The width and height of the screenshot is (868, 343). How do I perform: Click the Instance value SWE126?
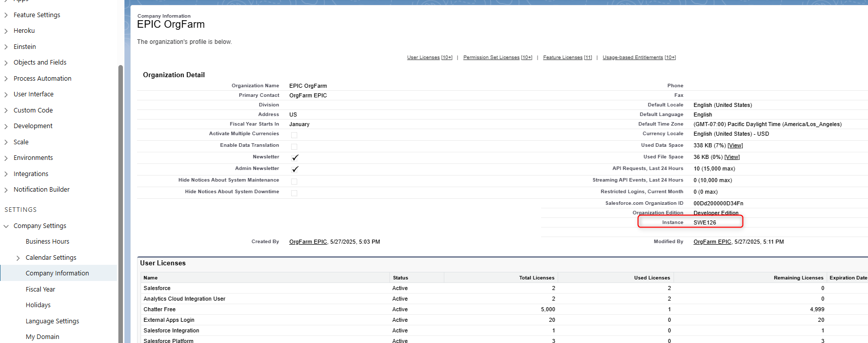[x=705, y=223]
